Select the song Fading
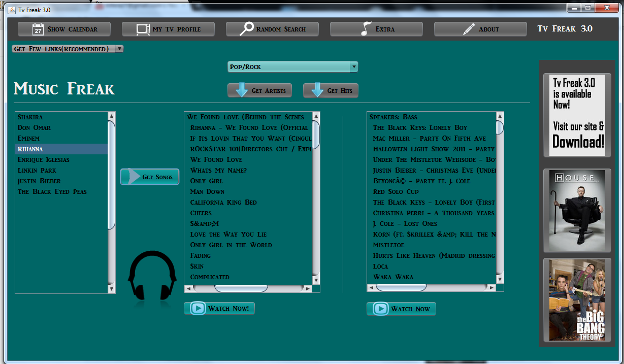The height and width of the screenshot is (364, 624). [248, 255]
